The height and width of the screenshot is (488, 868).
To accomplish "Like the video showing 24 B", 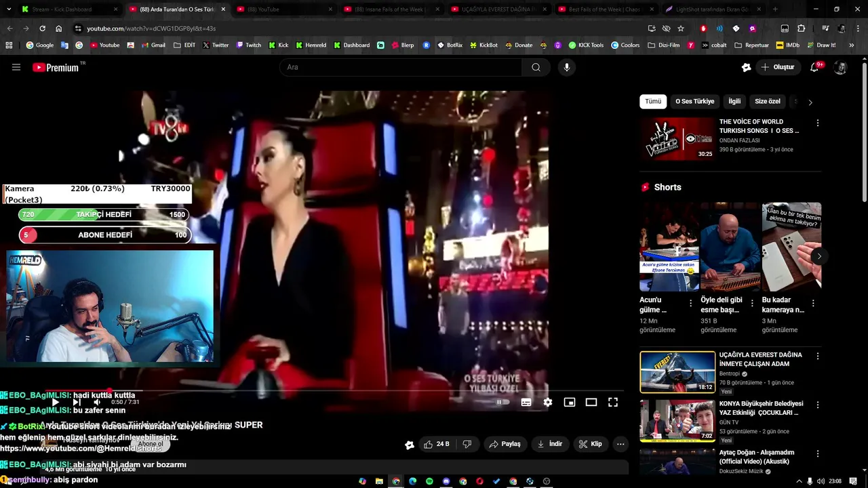I will (x=436, y=444).
